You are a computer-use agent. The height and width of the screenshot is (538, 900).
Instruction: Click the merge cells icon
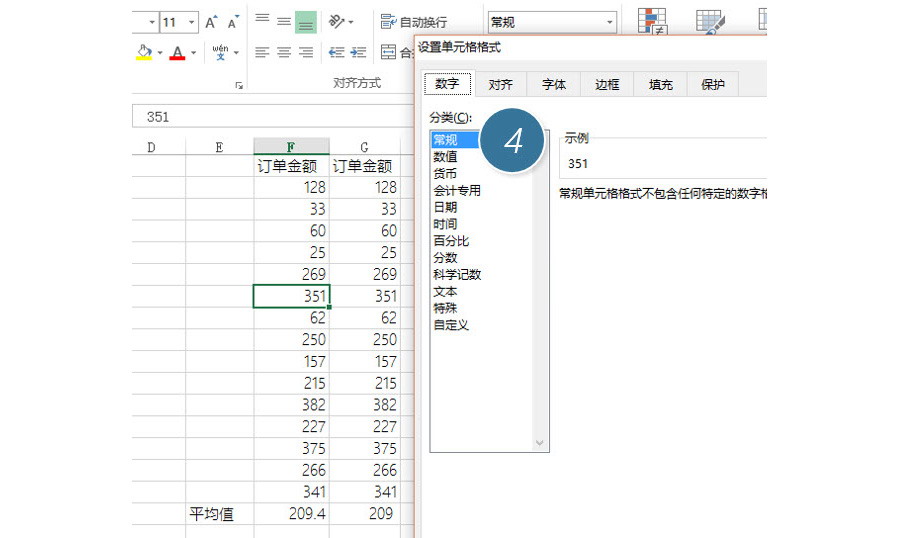pos(389,52)
